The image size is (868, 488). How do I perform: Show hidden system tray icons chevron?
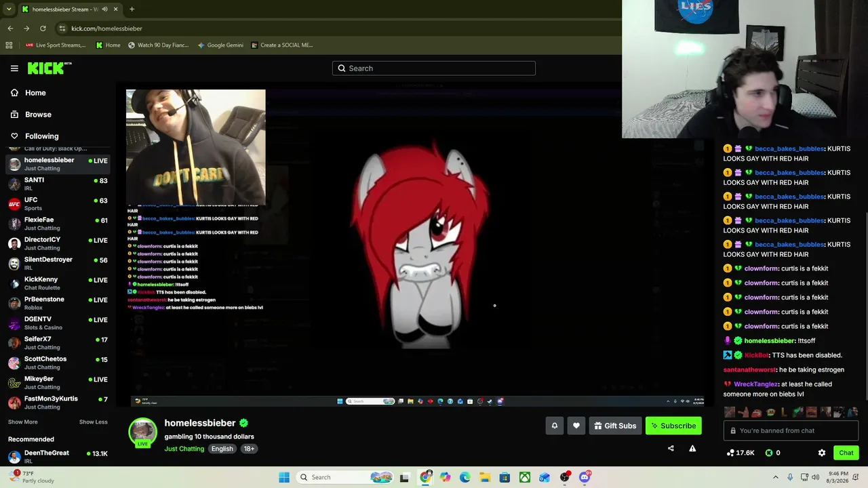(776, 477)
